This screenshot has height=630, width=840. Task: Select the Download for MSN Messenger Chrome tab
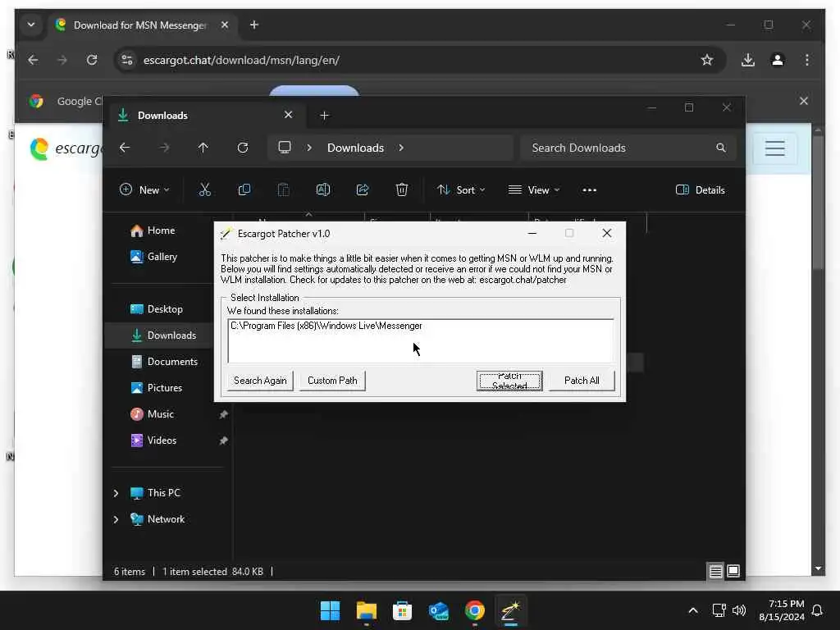142,25
